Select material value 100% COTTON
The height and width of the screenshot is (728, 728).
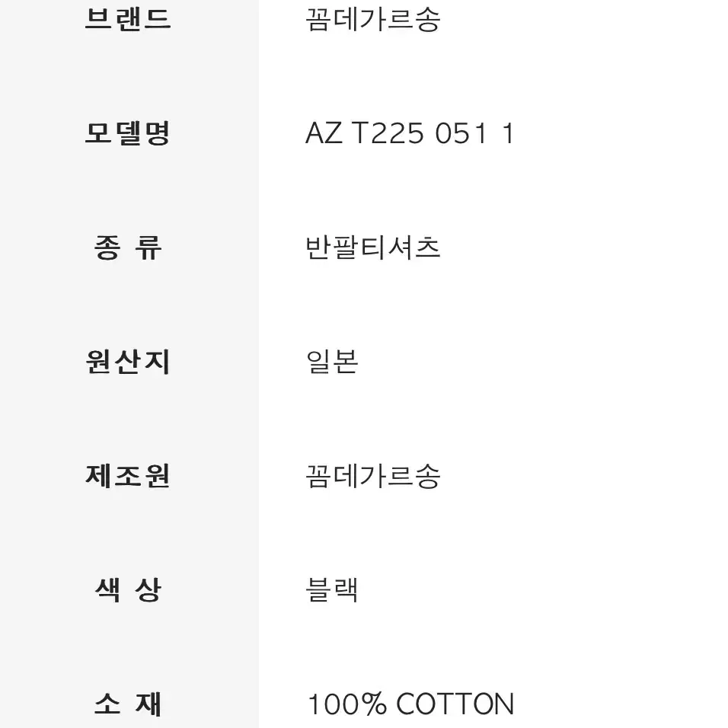click(411, 704)
